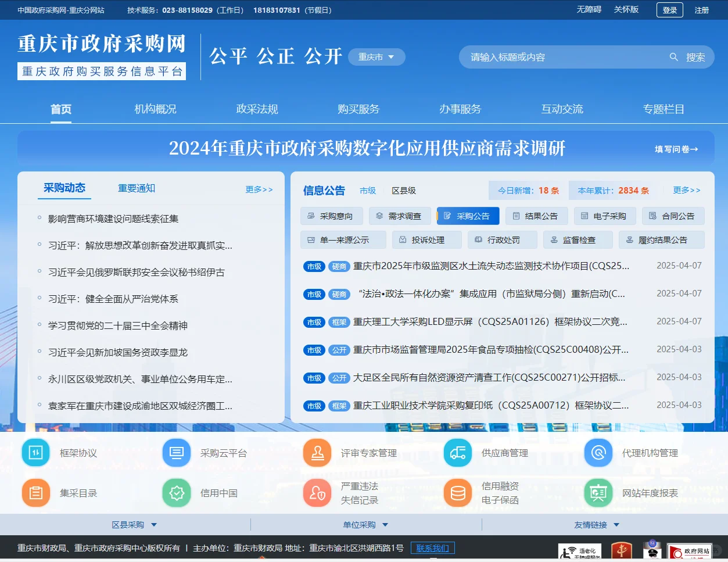The width and height of the screenshot is (728, 562).
Task: Click the 登录 button
Action: click(x=670, y=10)
